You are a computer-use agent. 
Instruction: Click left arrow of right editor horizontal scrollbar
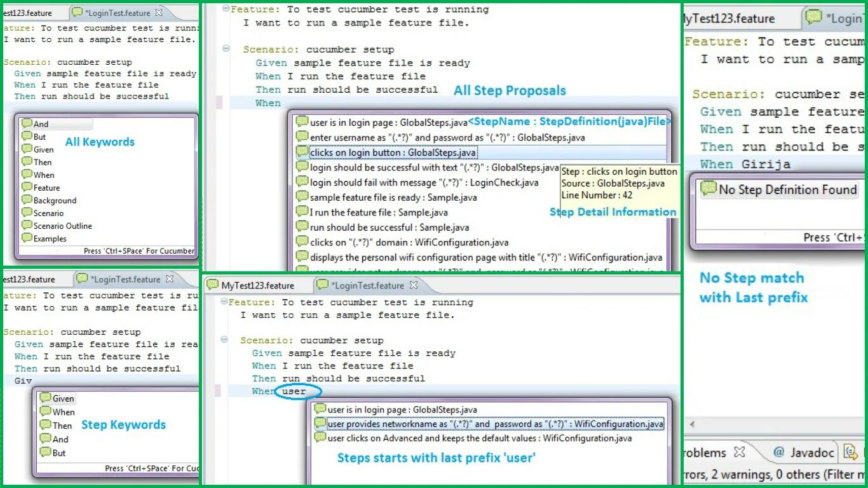692,424
